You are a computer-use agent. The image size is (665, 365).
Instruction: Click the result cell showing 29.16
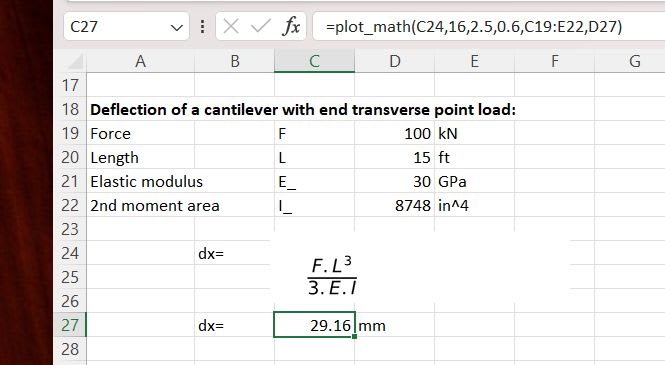click(x=314, y=325)
